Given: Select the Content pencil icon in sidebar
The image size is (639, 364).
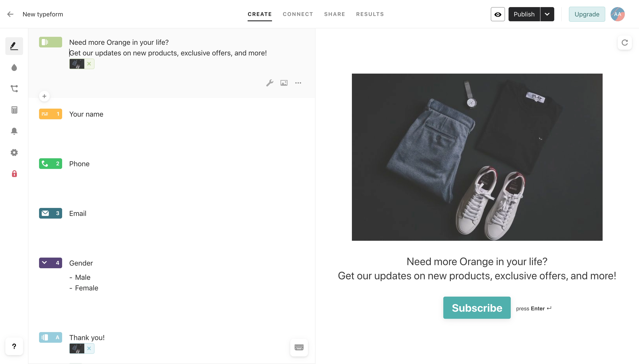Looking at the screenshot, I should point(14,46).
